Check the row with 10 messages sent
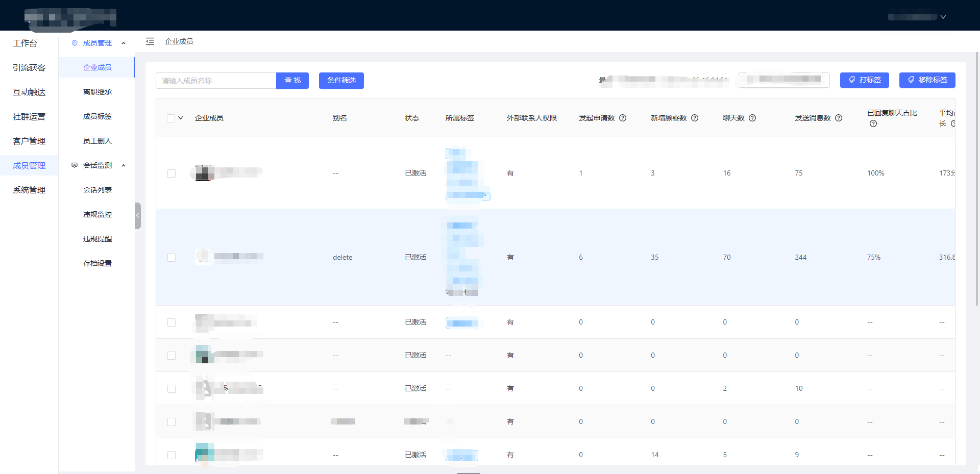 tap(171, 389)
